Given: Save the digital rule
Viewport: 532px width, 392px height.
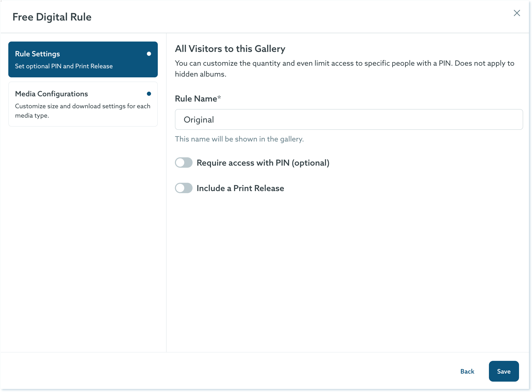Looking at the screenshot, I should click(x=504, y=371).
